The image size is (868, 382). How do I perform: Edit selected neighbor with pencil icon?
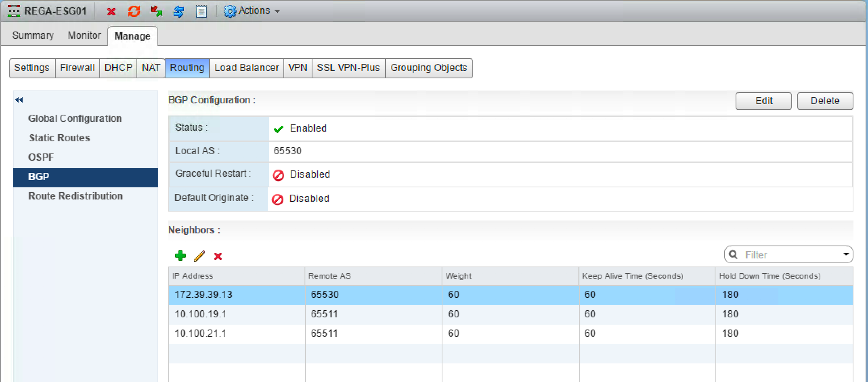tap(199, 256)
